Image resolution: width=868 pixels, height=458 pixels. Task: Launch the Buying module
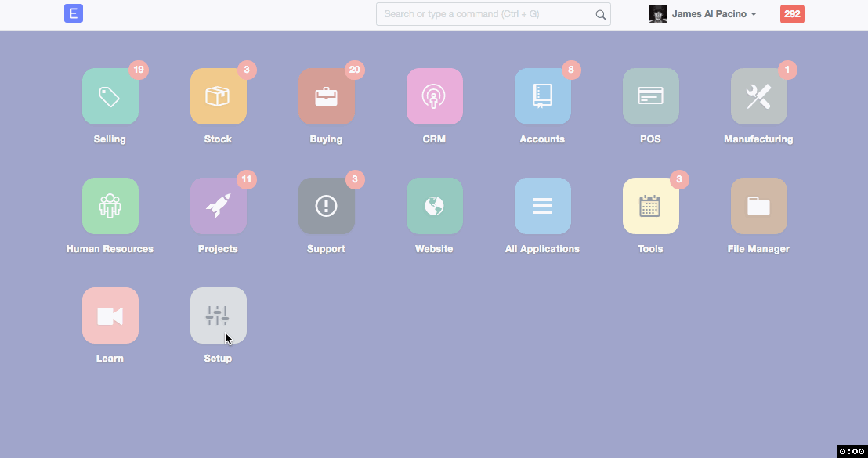[x=327, y=96]
